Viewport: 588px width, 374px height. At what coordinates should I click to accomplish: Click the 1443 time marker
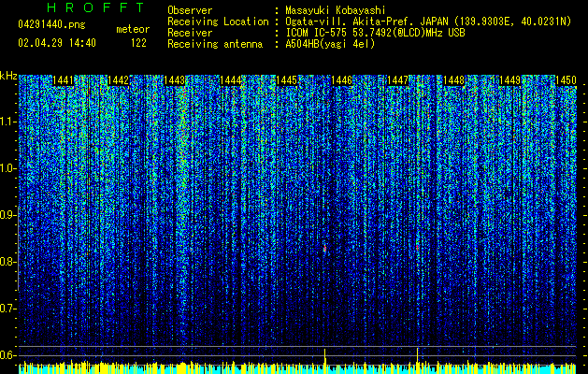pyautogui.click(x=175, y=80)
